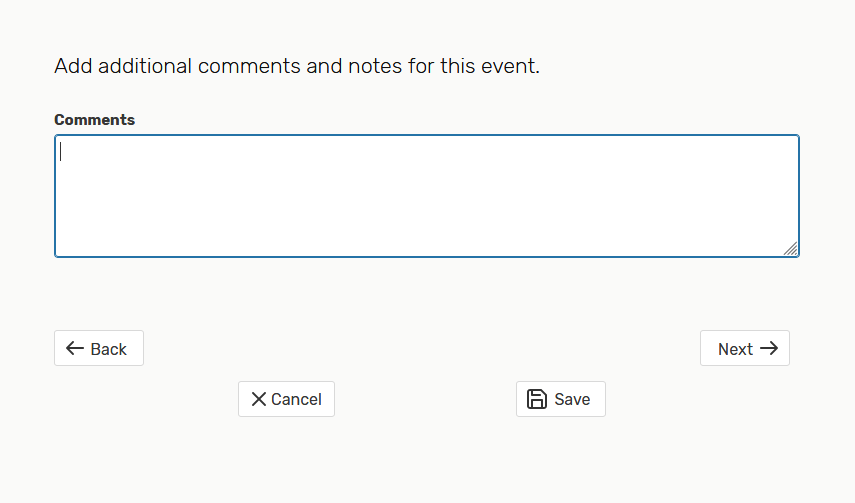
Task: Place cursor at the Comments box text caret
Action: pyautogui.click(x=61, y=152)
